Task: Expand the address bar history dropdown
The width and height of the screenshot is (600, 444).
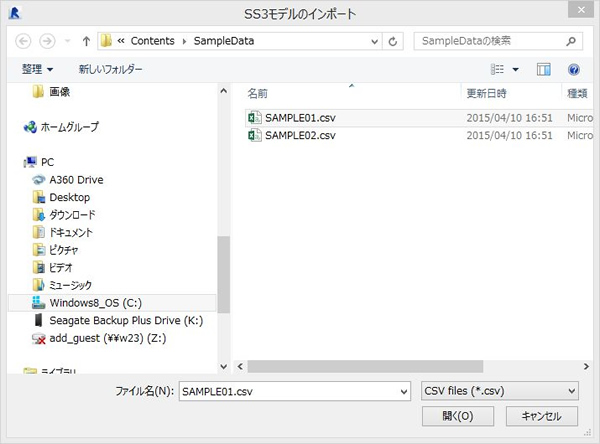Action: click(375, 41)
